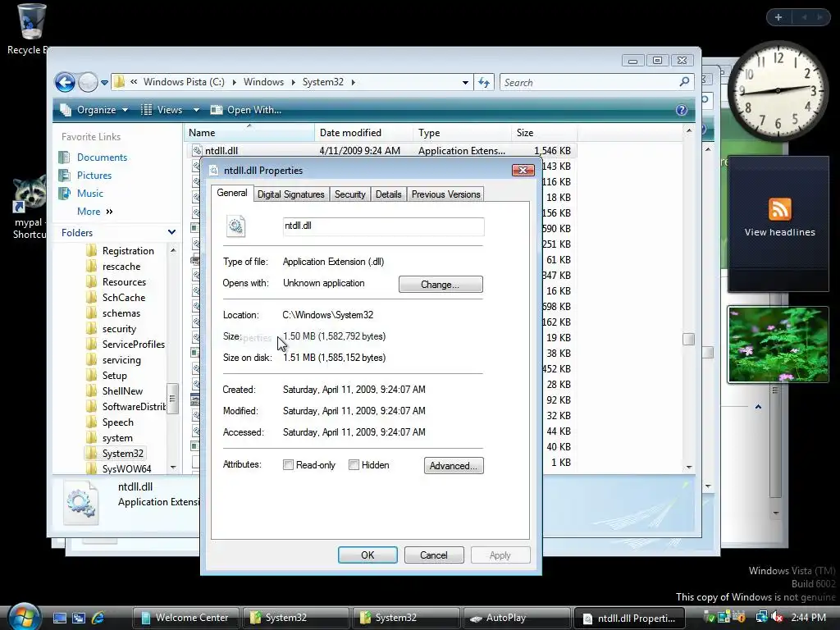Collapse the Folders pane chevron

point(171,232)
